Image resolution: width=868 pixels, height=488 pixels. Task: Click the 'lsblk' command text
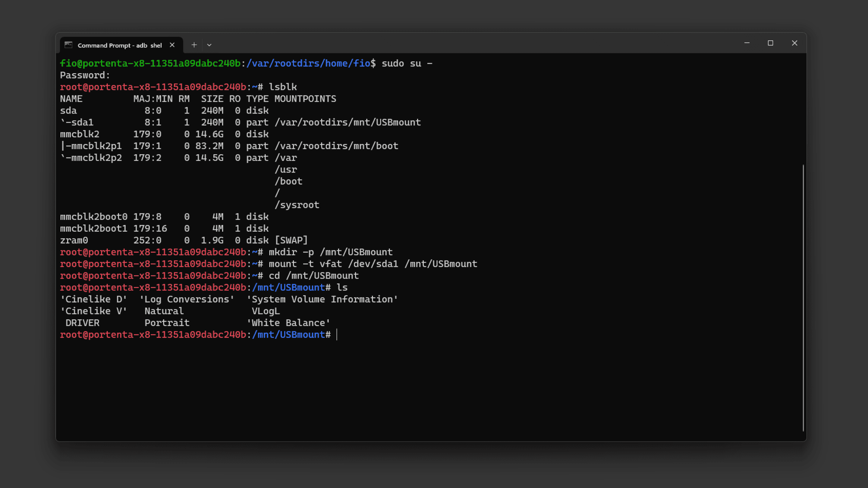click(282, 87)
